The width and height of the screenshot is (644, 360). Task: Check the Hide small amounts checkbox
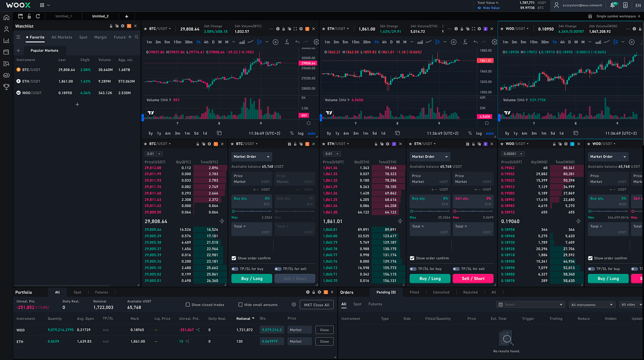point(241,305)
